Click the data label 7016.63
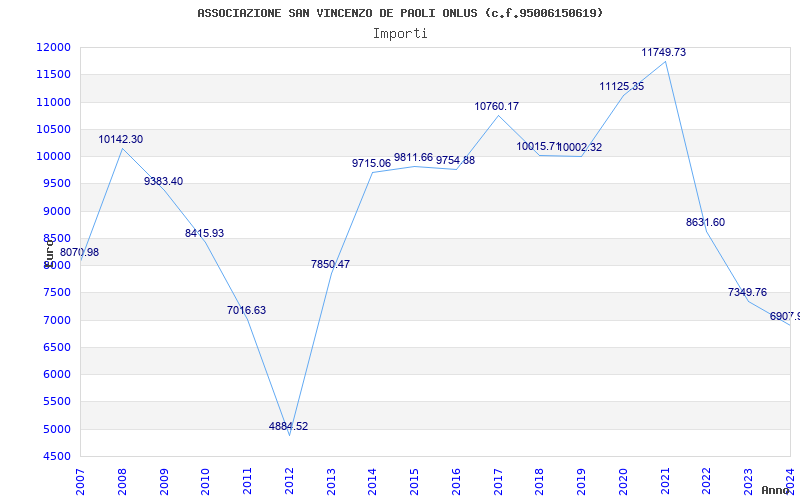 (246, 310)
